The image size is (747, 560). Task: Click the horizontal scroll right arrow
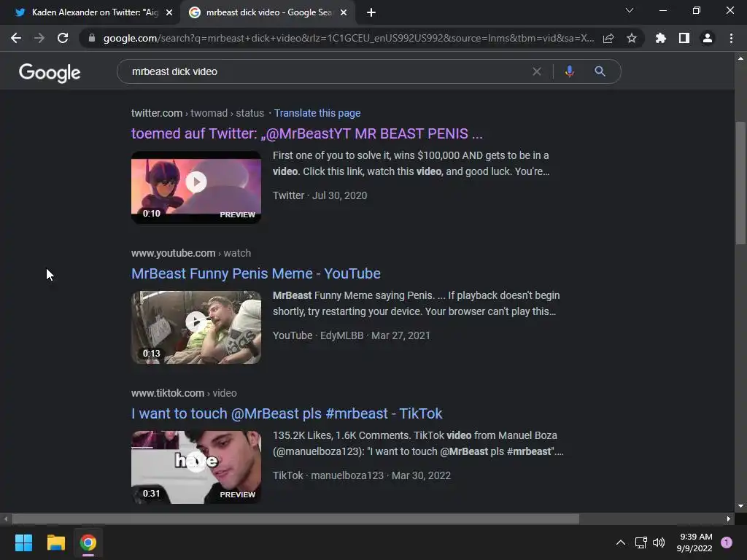(x=729, y=518)
